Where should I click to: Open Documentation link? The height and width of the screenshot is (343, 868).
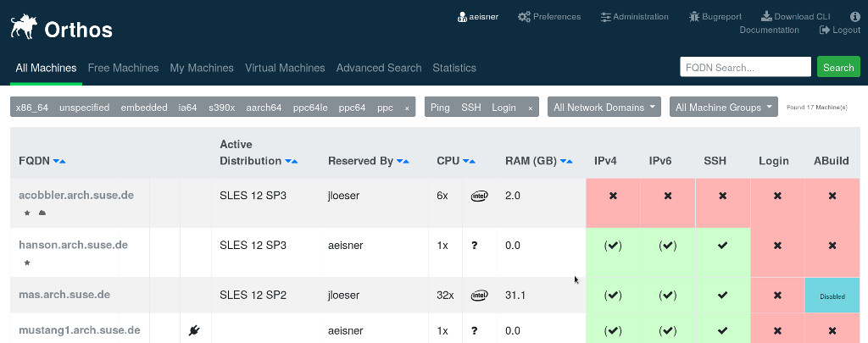769,30
